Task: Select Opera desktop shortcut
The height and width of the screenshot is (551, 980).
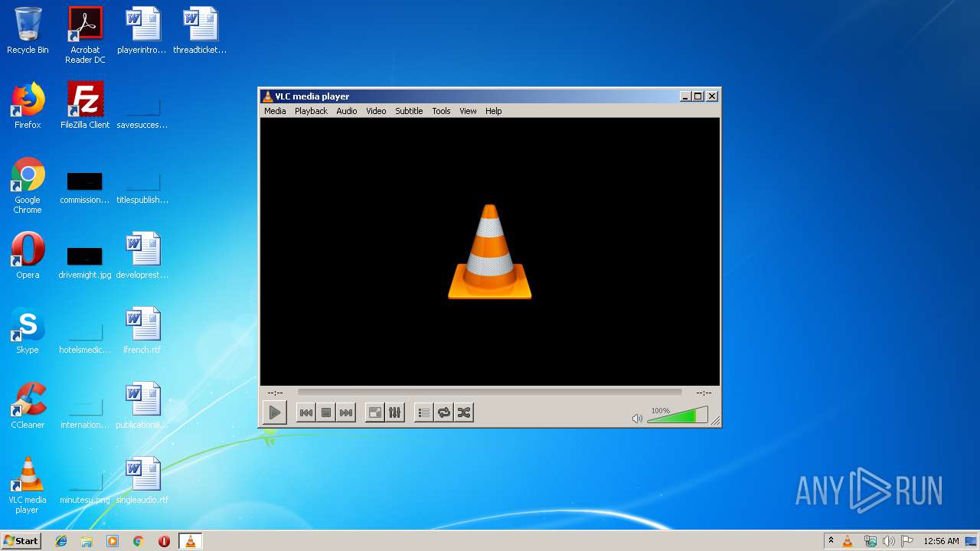Action: pos(28,256)
